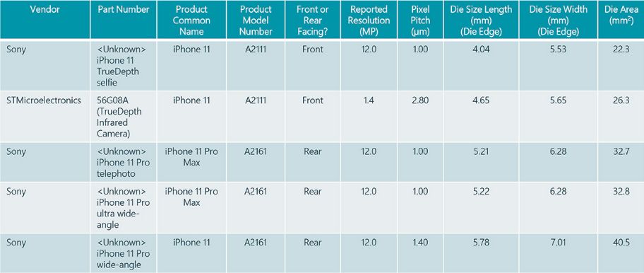Screen dimensions: 644x273
Task: Click the 1.4 reported resolution value
Action: point(369,100)
